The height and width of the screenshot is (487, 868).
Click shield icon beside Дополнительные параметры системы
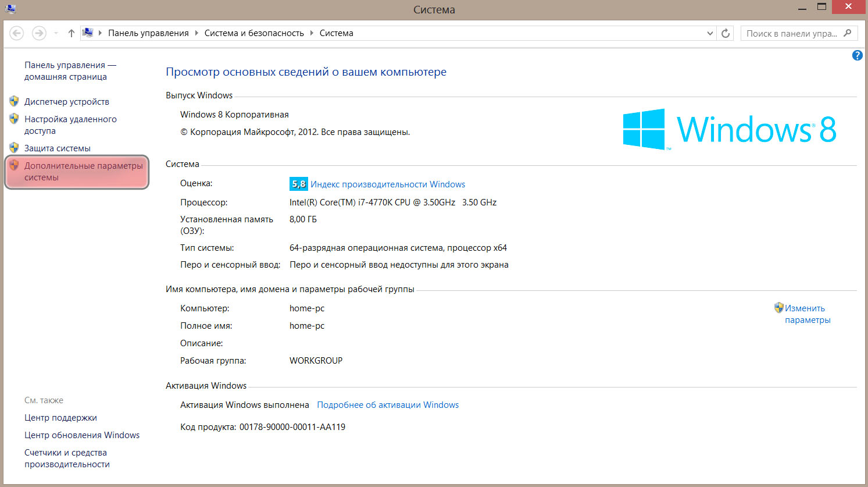15,165
